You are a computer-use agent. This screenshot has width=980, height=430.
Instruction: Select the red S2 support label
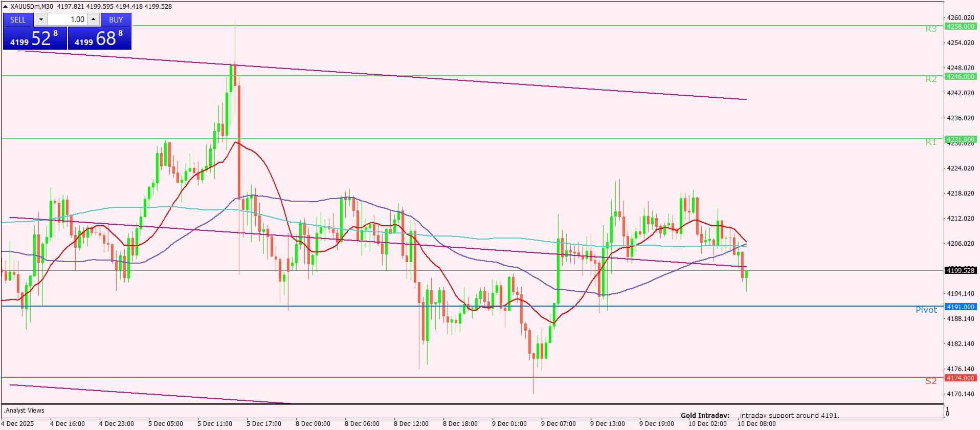click(x=930, y=381)
